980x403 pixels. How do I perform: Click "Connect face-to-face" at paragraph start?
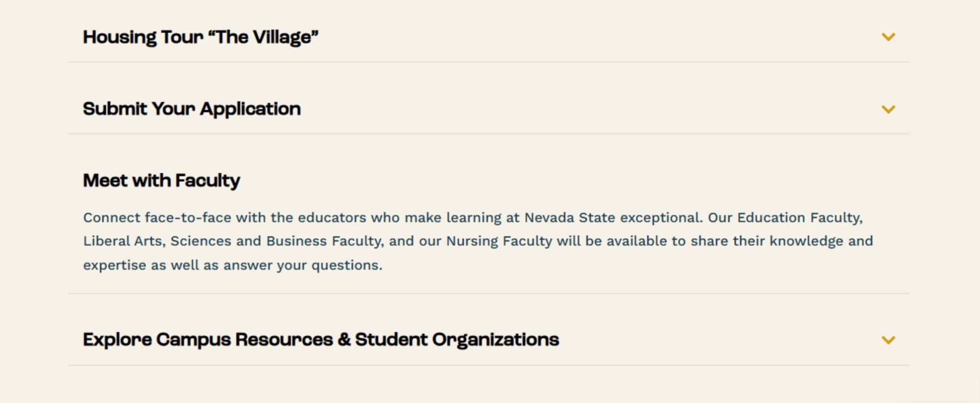coord(157,218)
